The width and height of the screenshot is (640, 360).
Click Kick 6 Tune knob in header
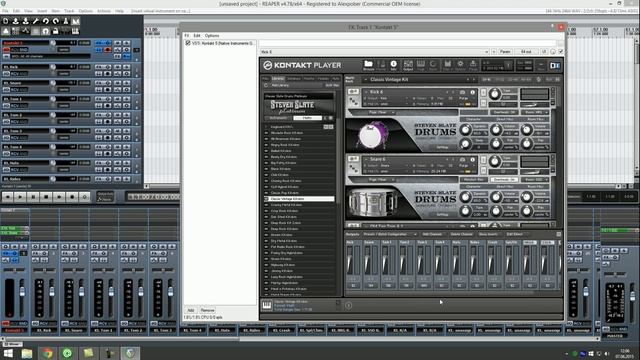(494, 94)
